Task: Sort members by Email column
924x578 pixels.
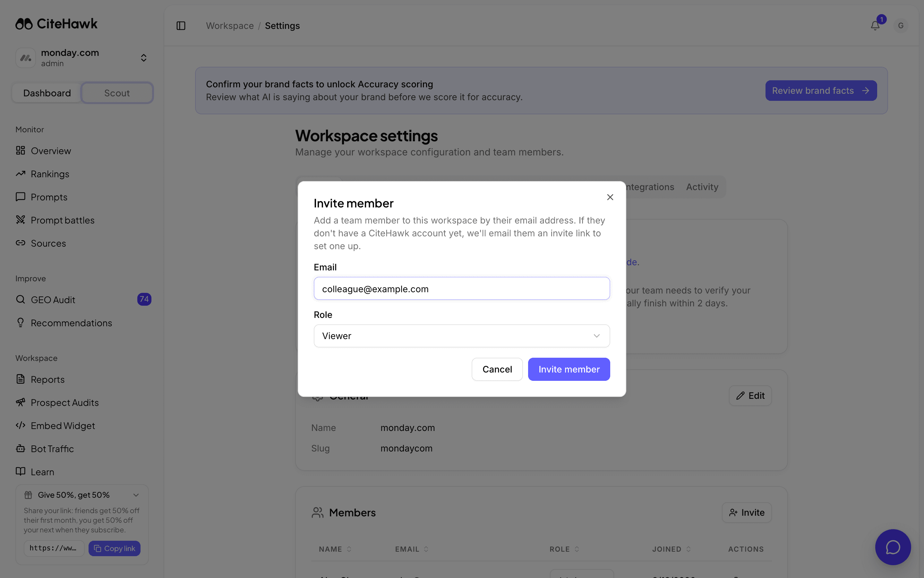Action: pyautogui.click(x=412, y=549)
